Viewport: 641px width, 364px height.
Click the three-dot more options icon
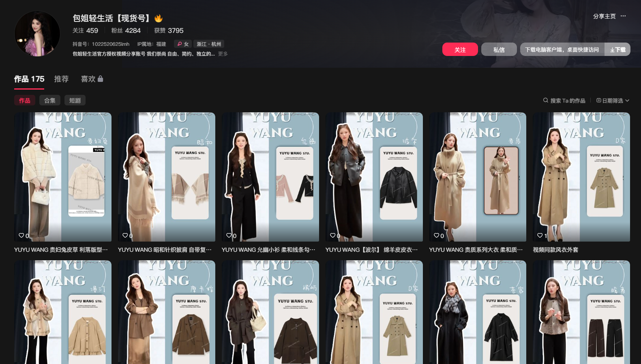coord(623,16)
